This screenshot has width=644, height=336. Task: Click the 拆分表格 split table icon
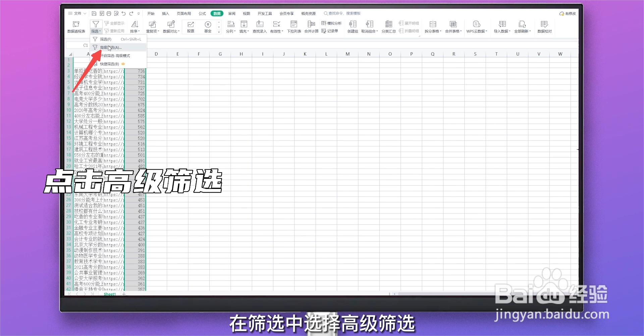(433, 24)
